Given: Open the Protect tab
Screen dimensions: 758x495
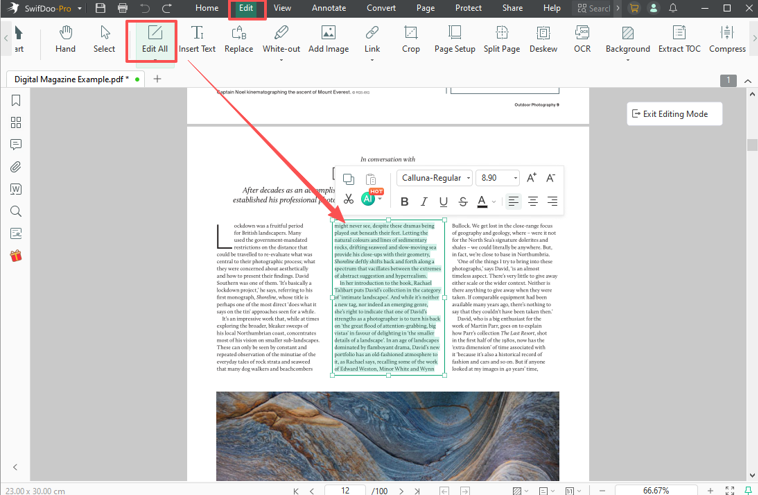Looking at the screenshot, I should pos(468,8).
